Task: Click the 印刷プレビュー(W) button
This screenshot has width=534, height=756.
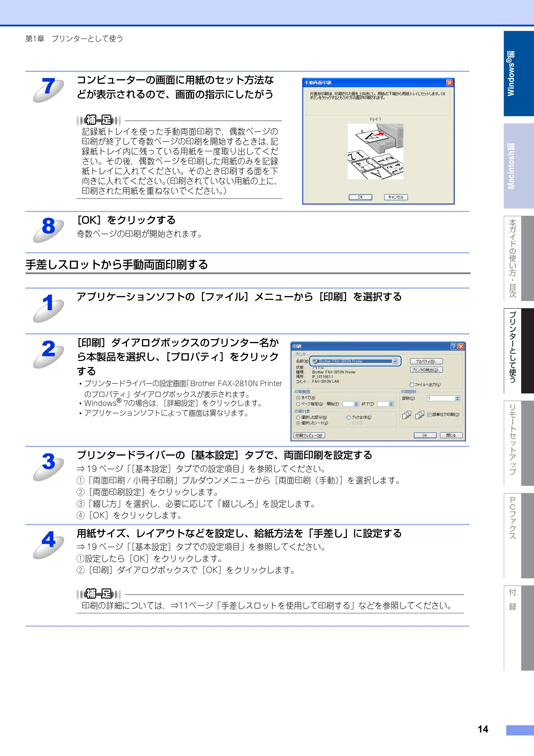Action: pyautogui.click(x=309, y=435)
